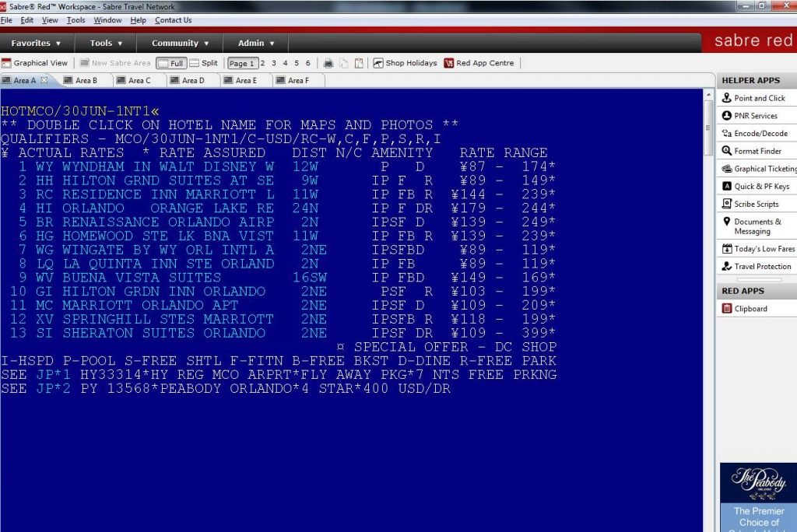Switch to Area F tab
This screenshot has width=797, height=532.
click(x=293, y=80)
